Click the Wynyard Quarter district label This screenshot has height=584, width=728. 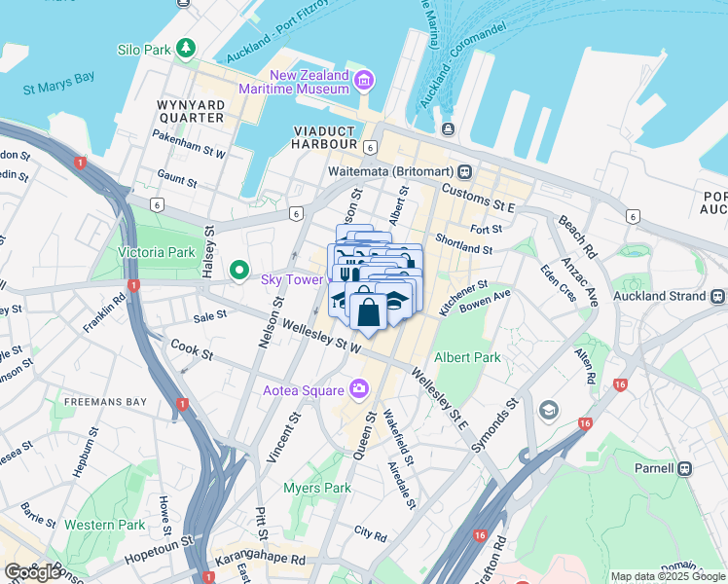tap(192, 111)
